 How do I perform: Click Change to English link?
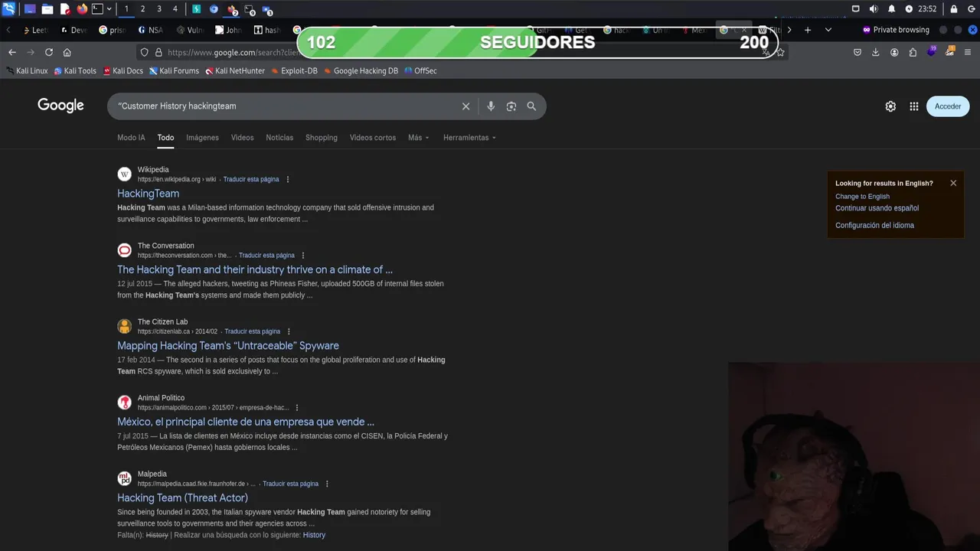click(862, 197)
